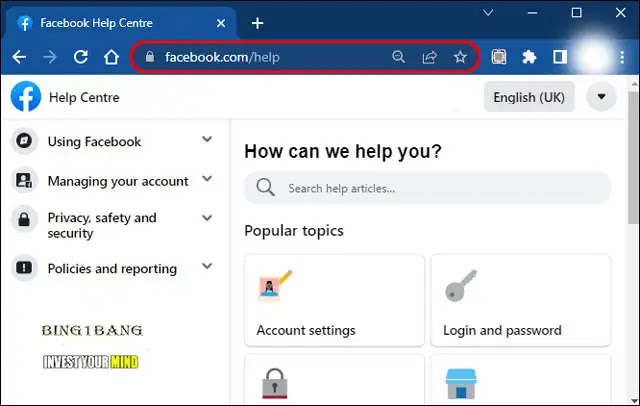Click the Managing your account icon
Screen dimensions: 640x406
(24, 180)
